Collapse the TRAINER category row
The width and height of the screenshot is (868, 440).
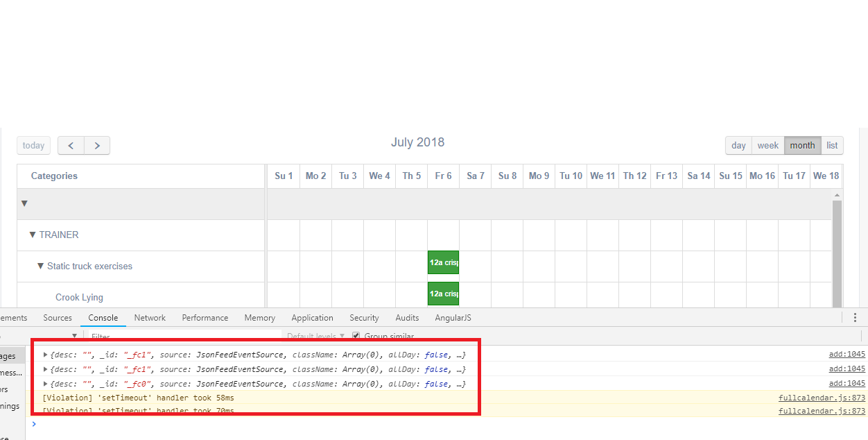click(33, 235)
